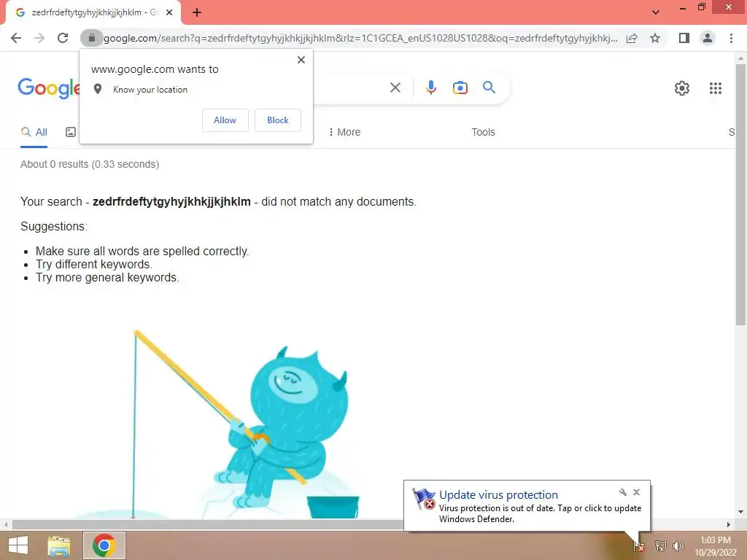Block google.com from knowing your location
The height and width of the screenshot is (560, 747).
(278, 120)
